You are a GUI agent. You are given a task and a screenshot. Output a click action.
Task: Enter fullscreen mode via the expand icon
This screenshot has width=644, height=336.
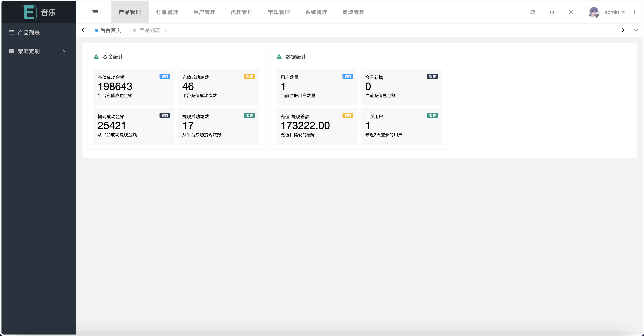pos(571,12)
